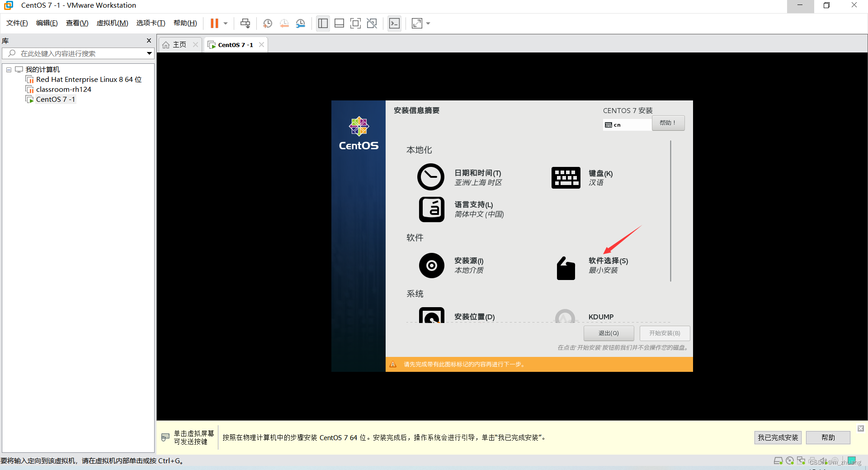Screen dimensions: 868x470
Task: Open the stretch guest dropdown arrow
Action: point(428,23)
